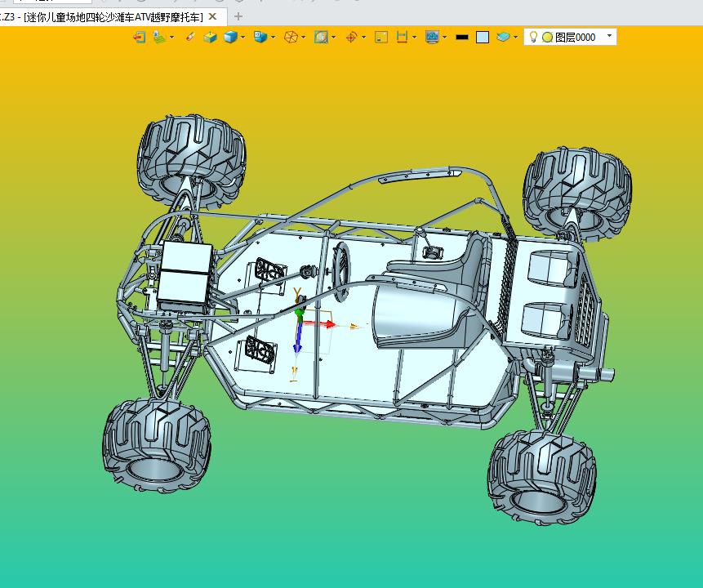Click the blue view orientation cube icon

(260, 37)
